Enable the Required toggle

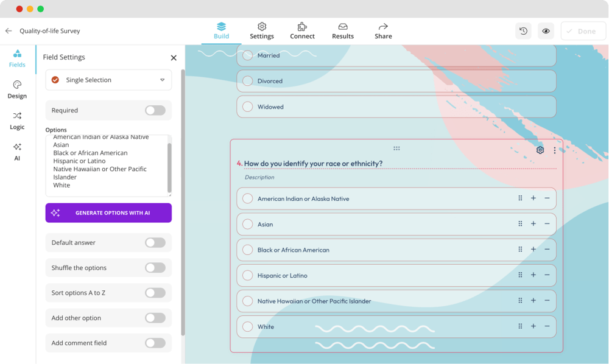coord(155,110)
